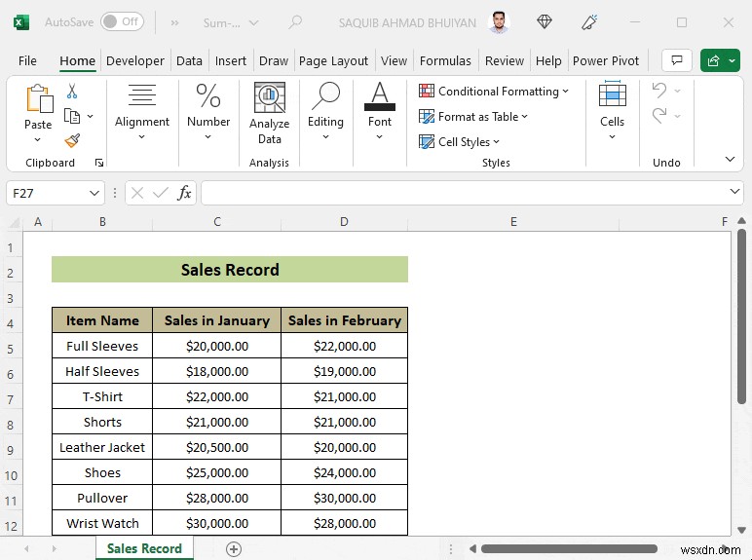The width and height of the screenshot is (752, 560).
Task: Click the Undo arrow
Action: pyautogui.click(x=659, y=91)
